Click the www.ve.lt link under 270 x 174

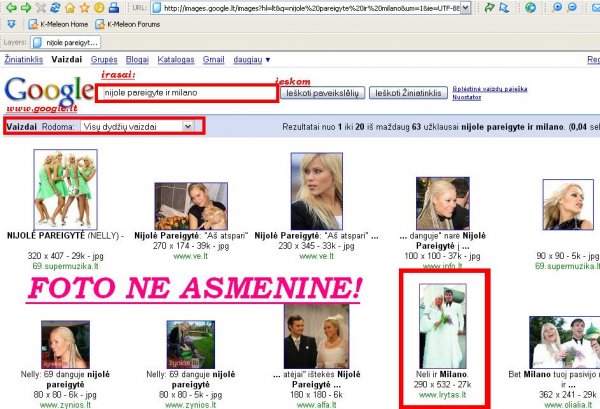click(191, 256)
